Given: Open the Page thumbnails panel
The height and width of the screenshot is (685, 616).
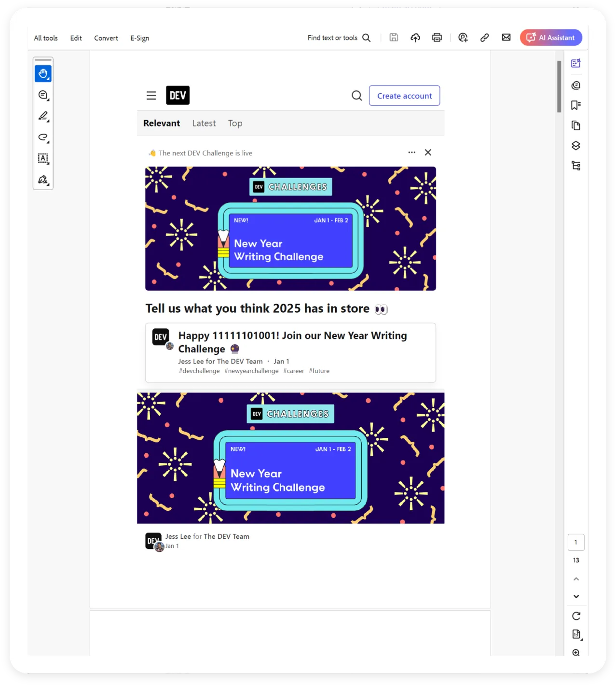Looking at the screenshot, I should point(576,126).
